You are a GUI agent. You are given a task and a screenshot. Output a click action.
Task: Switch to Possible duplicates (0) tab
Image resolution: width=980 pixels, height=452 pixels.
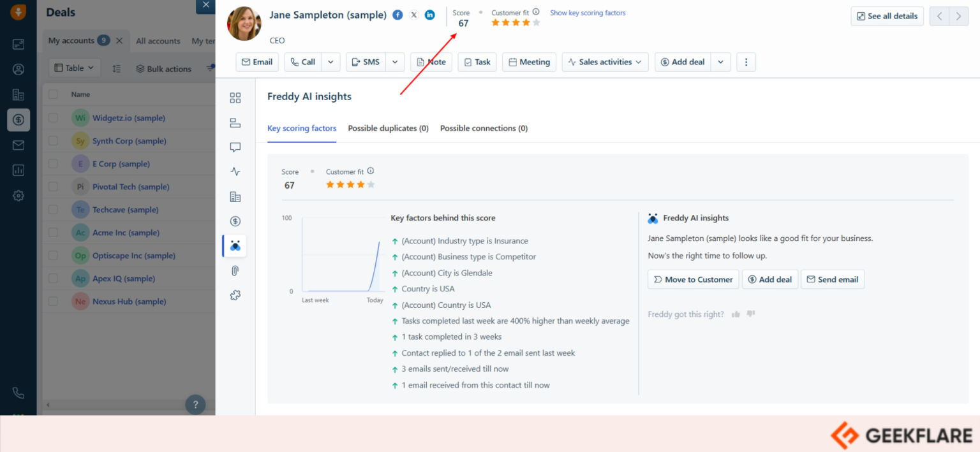click(388, 128)
